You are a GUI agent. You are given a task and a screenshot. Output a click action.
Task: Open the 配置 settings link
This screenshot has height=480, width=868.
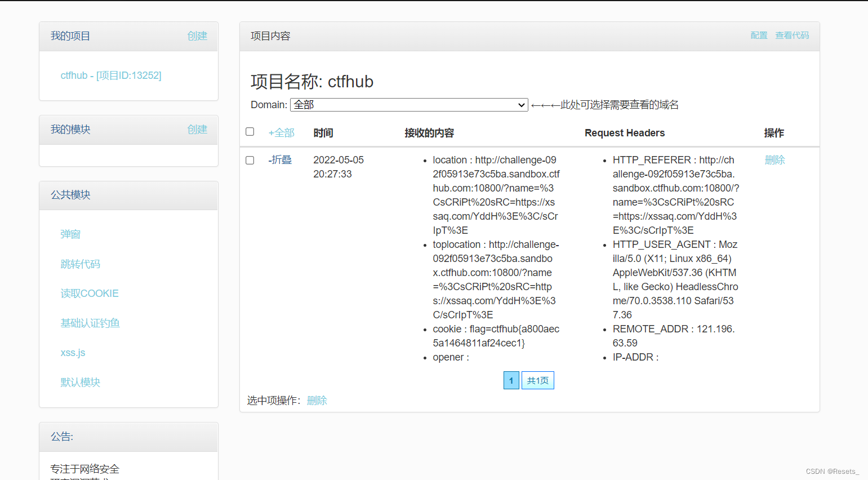tap(759, 35)
